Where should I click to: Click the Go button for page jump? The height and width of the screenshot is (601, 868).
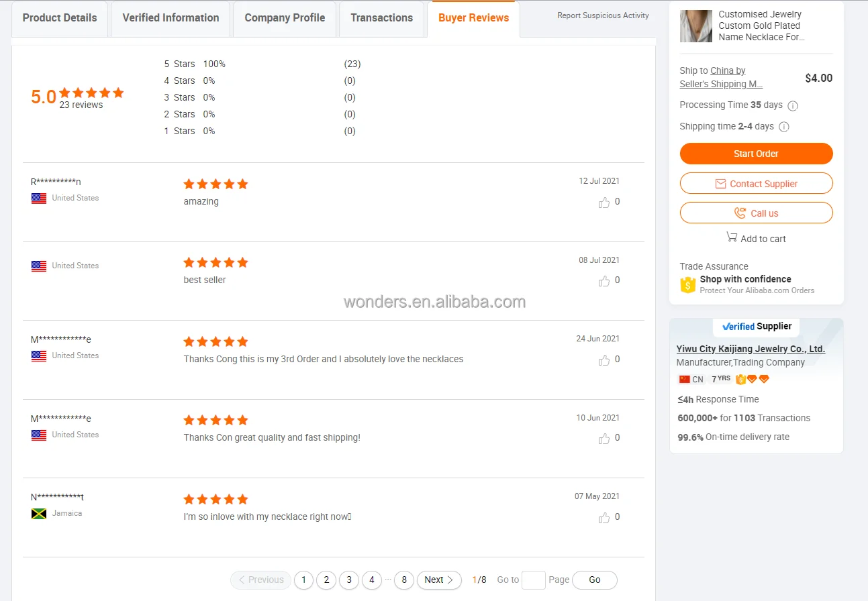pyautogui.click(x=595, y=580)
